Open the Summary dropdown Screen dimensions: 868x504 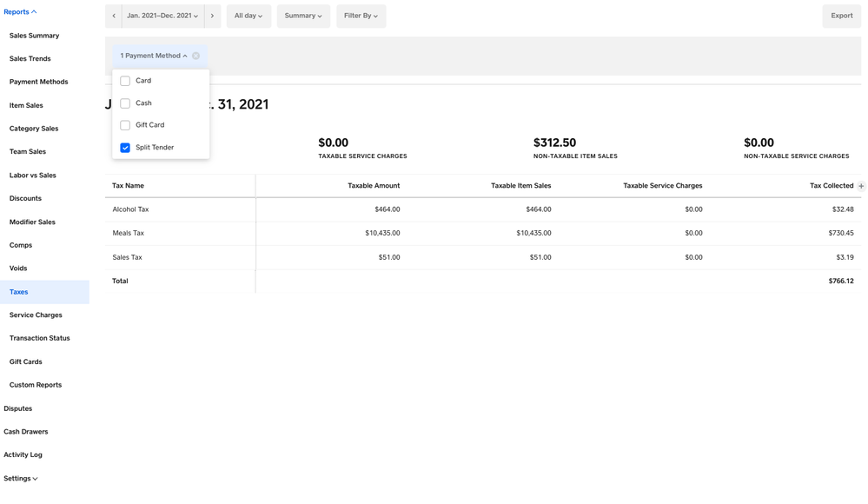coord(303,16)
